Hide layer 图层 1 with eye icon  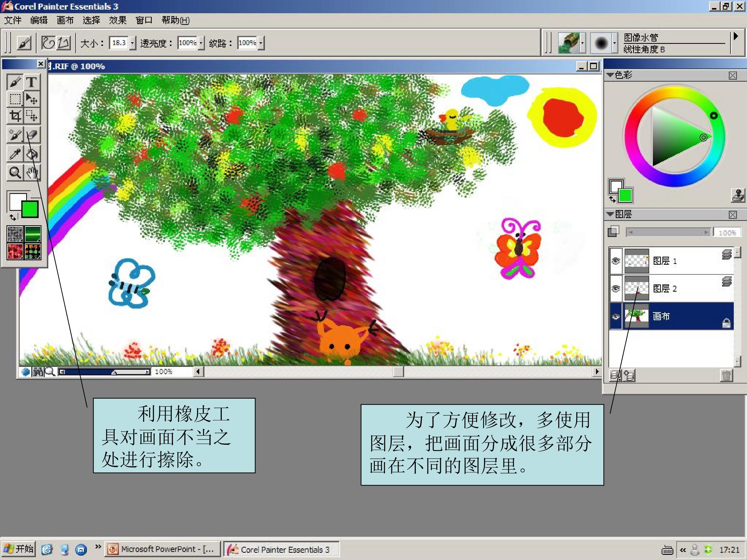pos(616,261)
